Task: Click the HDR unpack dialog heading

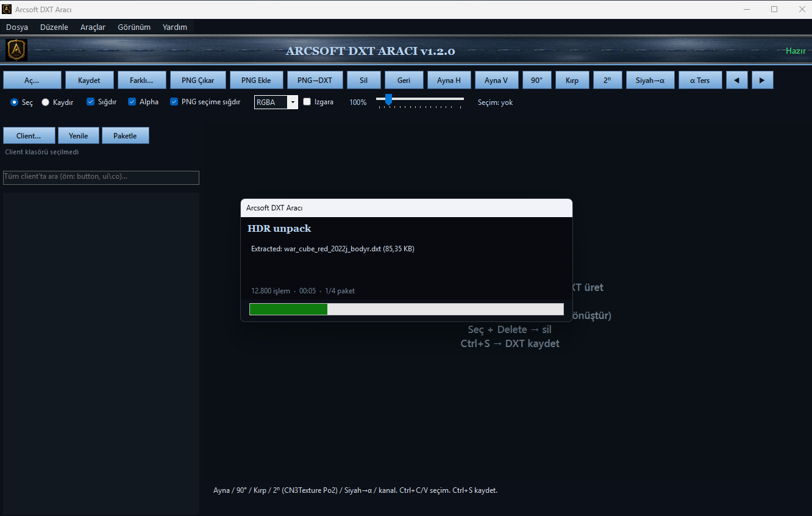Action: (279, 229)
